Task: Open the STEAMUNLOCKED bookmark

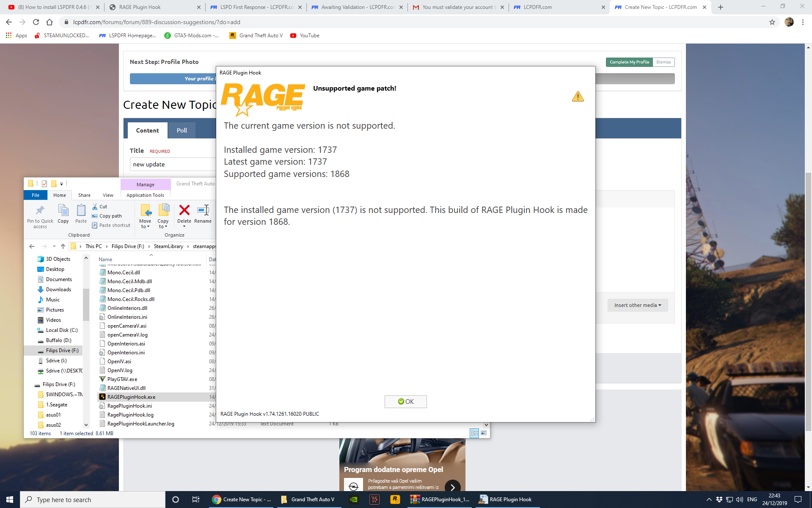Action: [x=62, y=36]
